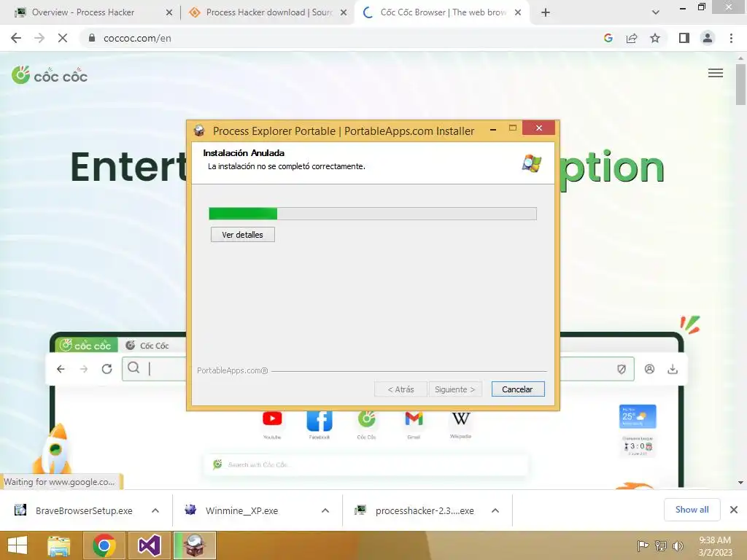Click the Google icon in the address bar
This screenshot has width=747, height=560.
[608, 38]
